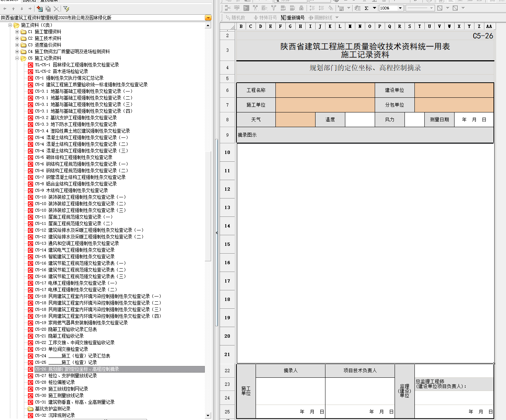Click the 特殊符号 special symbol tool
The height and width of the screenshot is (420, 506).
pyautogui.click(x=265, y=18)
